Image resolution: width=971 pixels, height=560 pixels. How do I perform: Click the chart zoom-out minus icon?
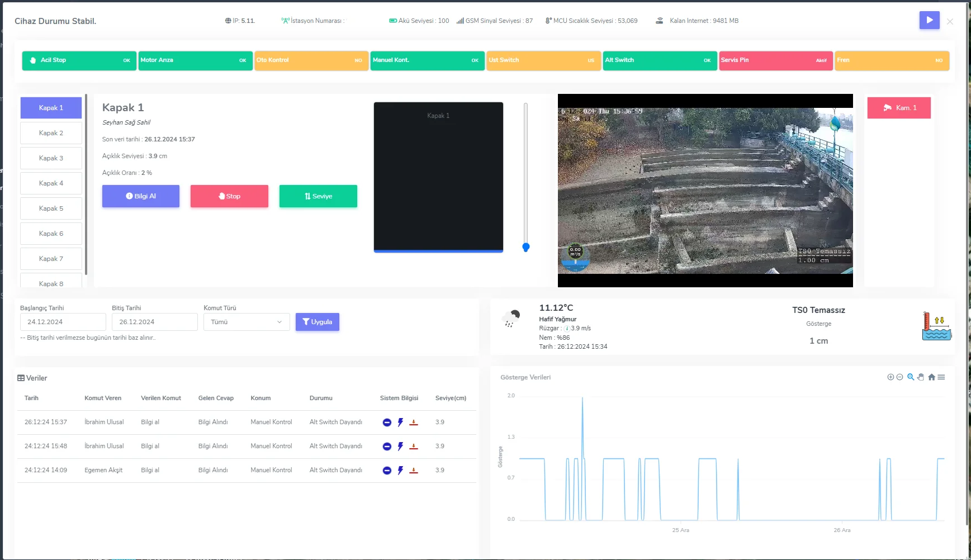pos(899,377)
